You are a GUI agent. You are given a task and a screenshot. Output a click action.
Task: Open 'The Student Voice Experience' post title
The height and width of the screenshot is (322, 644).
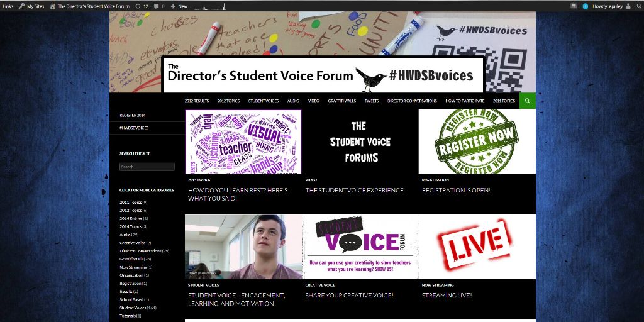coord(354,190)
